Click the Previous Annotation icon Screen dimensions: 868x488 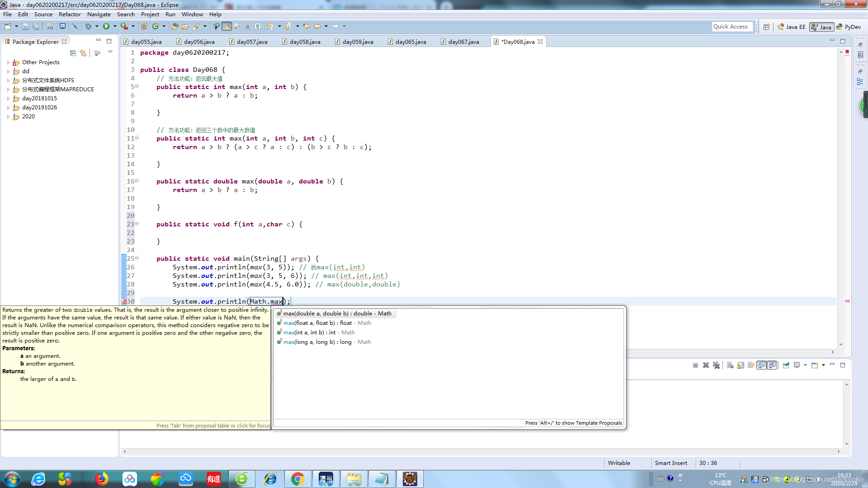click(x=288, y=27)
